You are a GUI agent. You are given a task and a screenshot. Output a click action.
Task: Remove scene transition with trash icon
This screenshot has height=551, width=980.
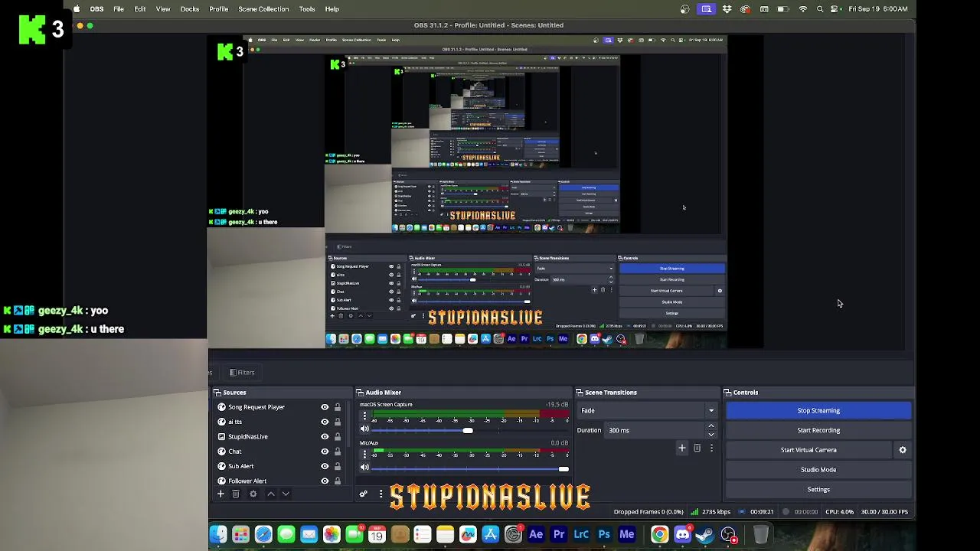point(697,448)
